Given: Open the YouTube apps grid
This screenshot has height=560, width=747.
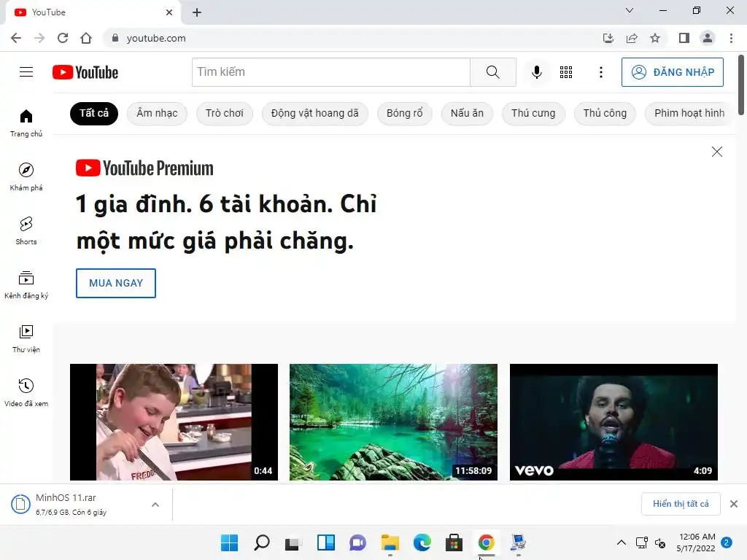Looking at the screenshot, I should [x=566, y=72].
